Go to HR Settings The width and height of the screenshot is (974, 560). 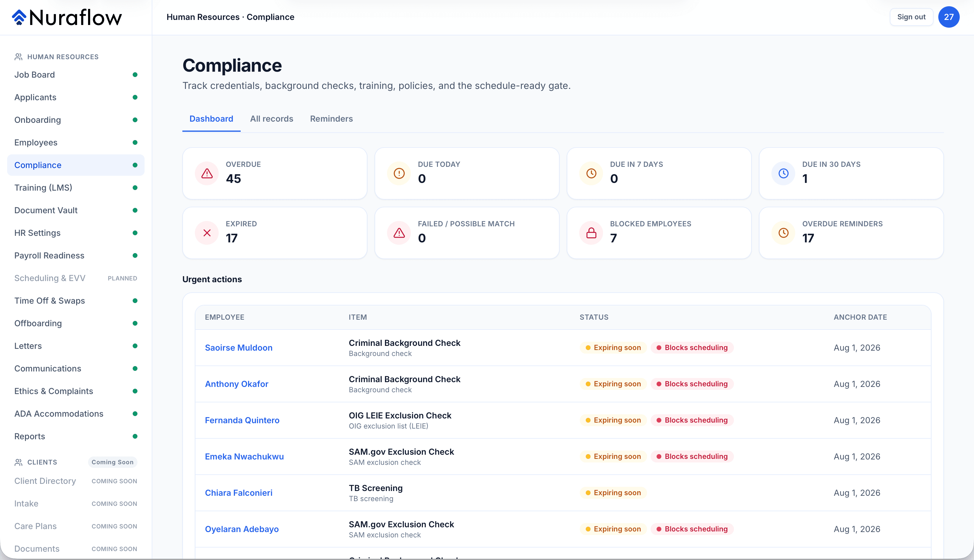tap(76, 233)
